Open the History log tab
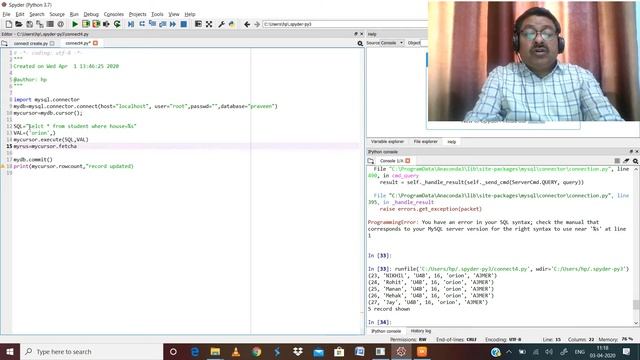This screenshot has height=360, width=640. pos(420,331)
